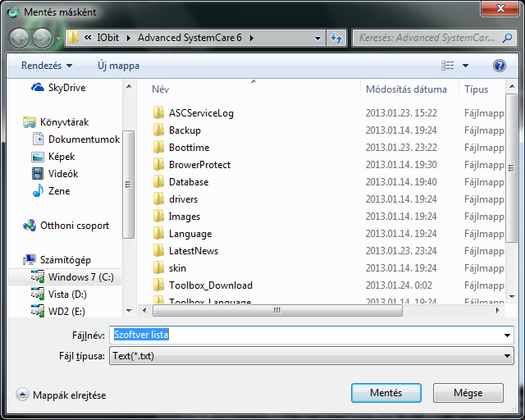This screenshot has height=420, width=525.
Task: Click the Toolbox_Download folder icon
Action: coord(158,285)
